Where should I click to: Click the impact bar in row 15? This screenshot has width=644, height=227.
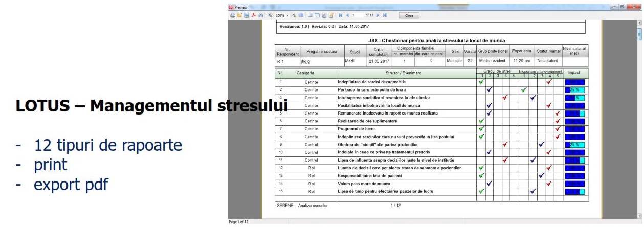coord(574,191)
